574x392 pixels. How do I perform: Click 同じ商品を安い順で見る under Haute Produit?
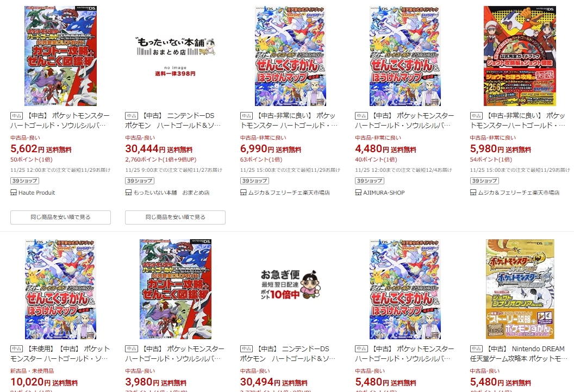point(60,217)
